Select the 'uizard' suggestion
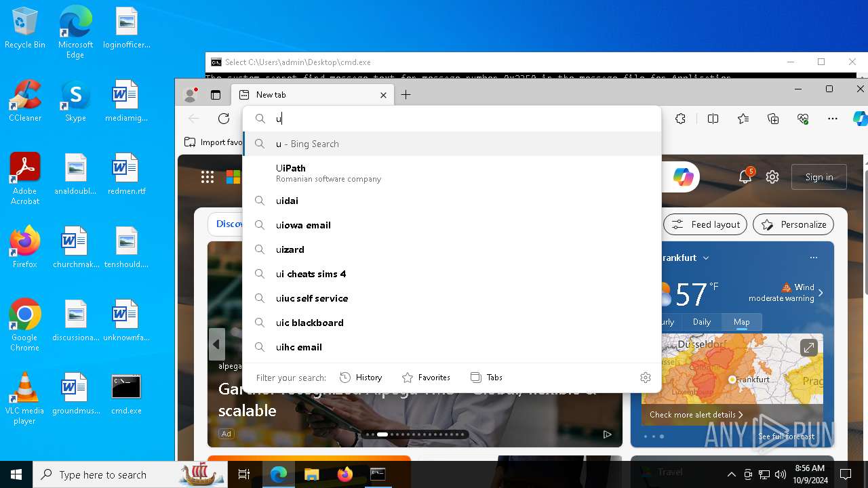The height and width of the screenshot is (488, 868). coord(452,249)
